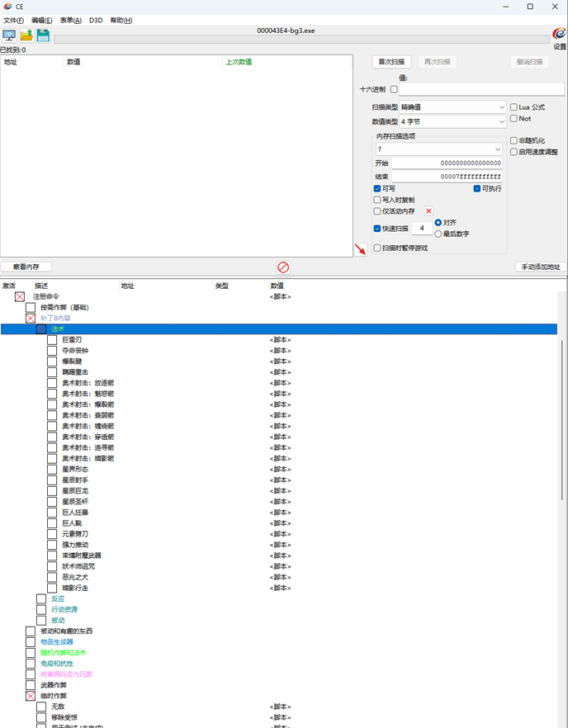Open the D3D menu
The image size is (568, 728).
[96, 21]
